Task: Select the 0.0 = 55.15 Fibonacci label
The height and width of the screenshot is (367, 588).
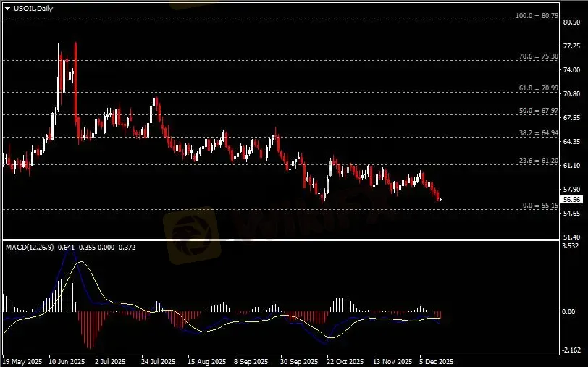Action: click(540, 206)
